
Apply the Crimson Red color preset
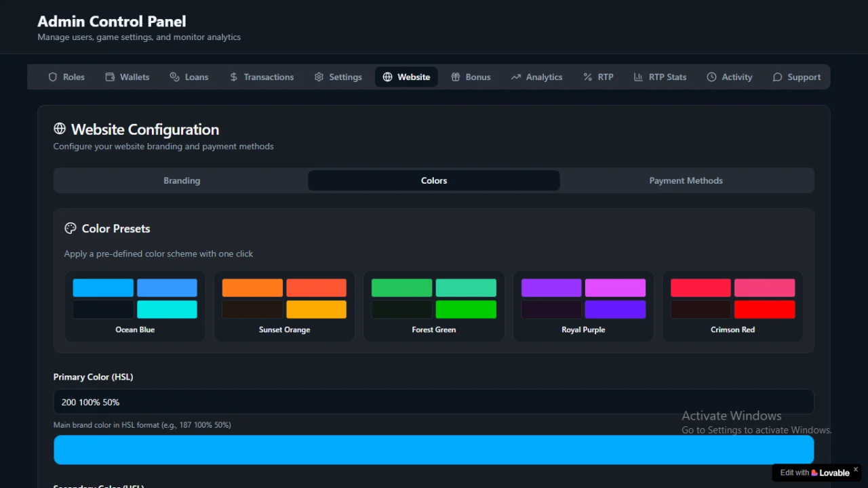pyautogui.click(x=732, y=306)
